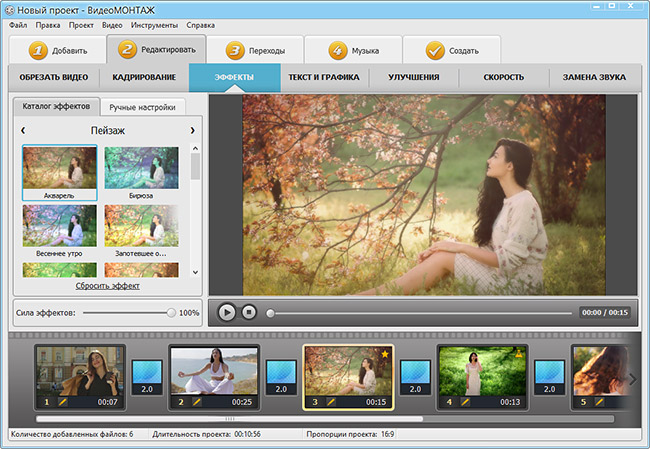
Task: Click Пропорции проекта: 16:9 status
Action: click(350, 434)
